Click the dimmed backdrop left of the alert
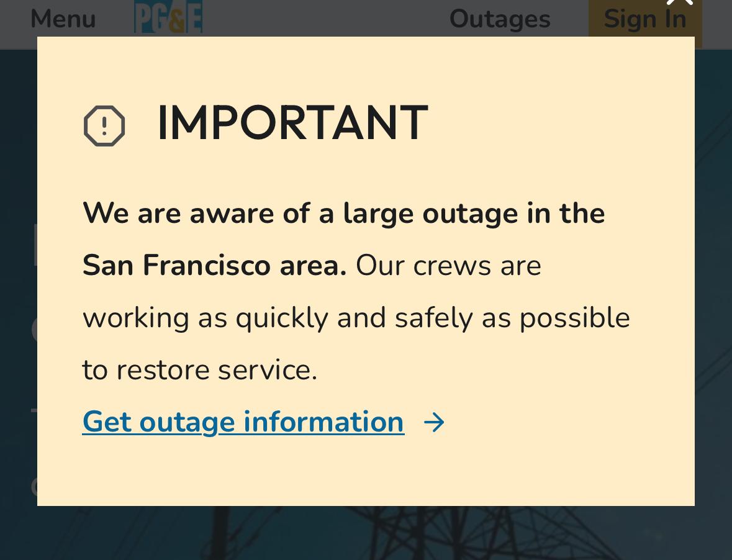 (18, 279)
